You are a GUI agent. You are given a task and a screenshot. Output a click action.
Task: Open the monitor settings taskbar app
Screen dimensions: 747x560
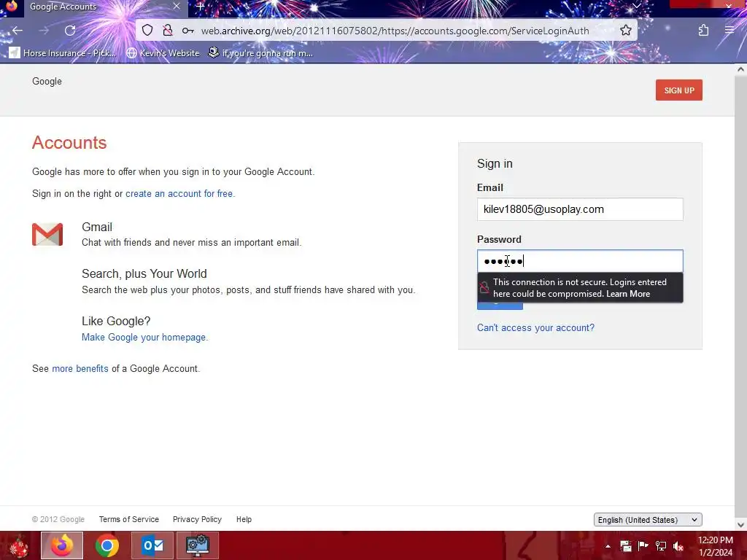click(x=198, y=545)
